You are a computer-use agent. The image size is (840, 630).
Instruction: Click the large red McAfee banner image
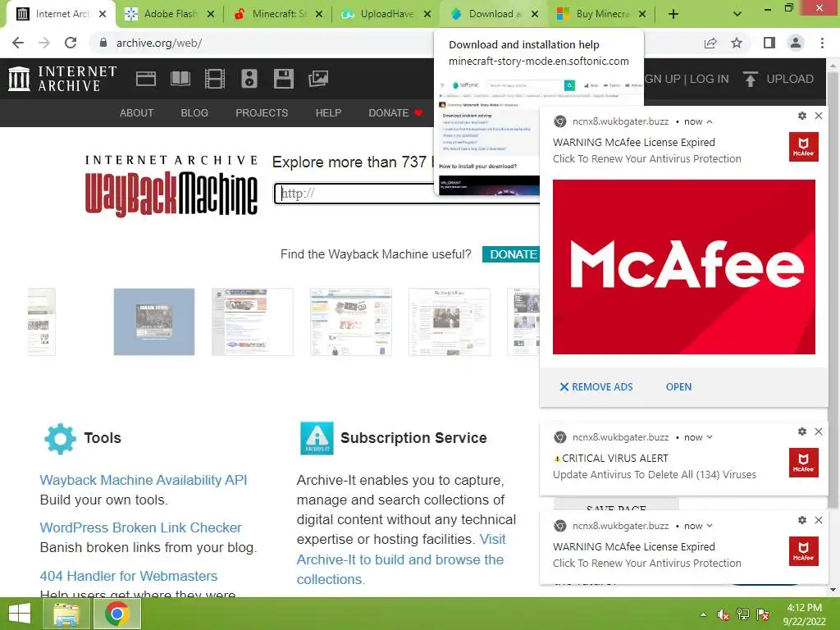point(683,267)
